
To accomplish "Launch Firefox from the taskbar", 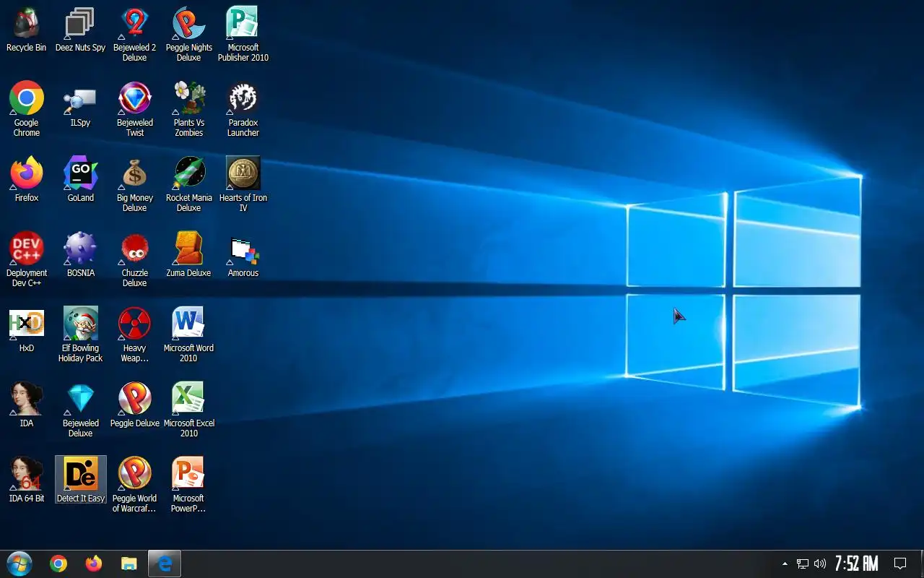I will pos(94,564).
